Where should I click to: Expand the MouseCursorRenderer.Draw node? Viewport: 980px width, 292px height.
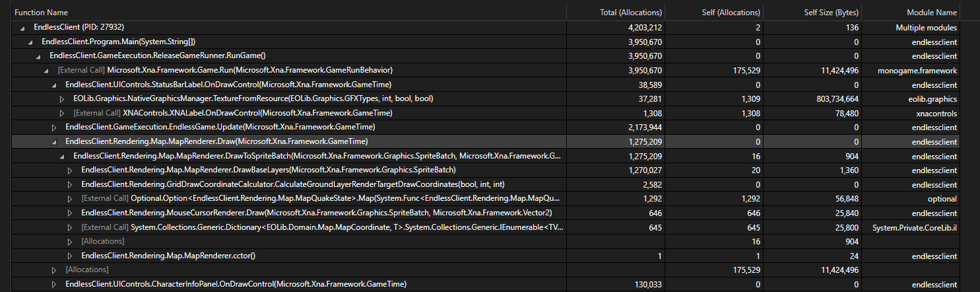coord(70,213)
